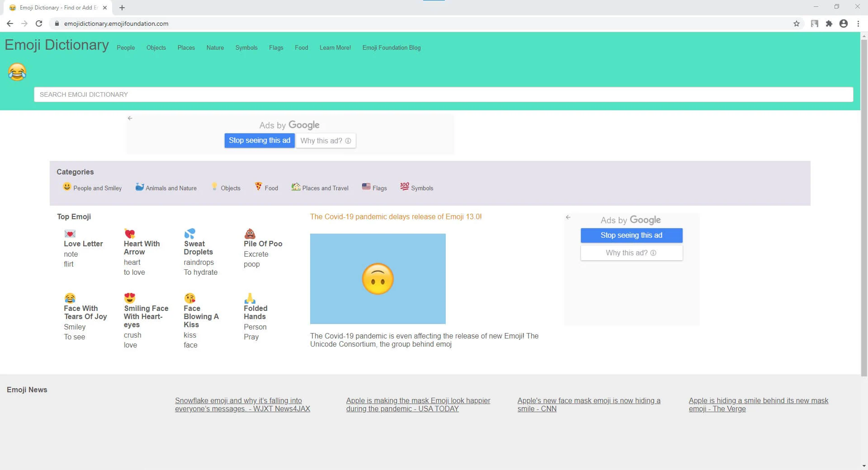
Task: Open the Chrome three-dot menu
Action: [x=858, y=23]
